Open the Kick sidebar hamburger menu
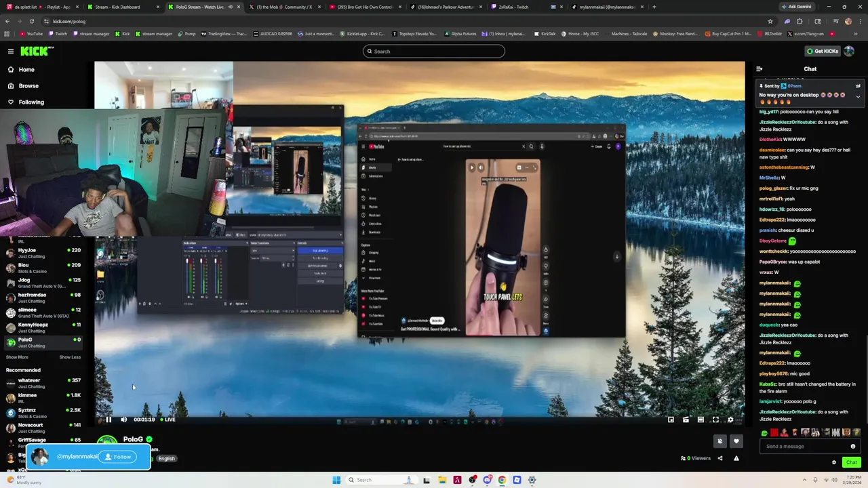The width and height of the screenshot is (868, 488). coord(10,51)
